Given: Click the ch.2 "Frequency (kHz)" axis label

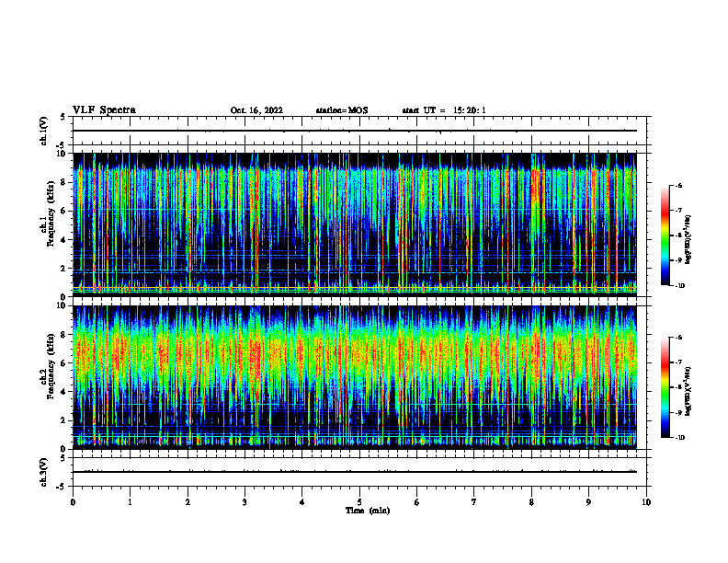Looking at the screenshot, I should pyautogui.click(x=49, y=366).
